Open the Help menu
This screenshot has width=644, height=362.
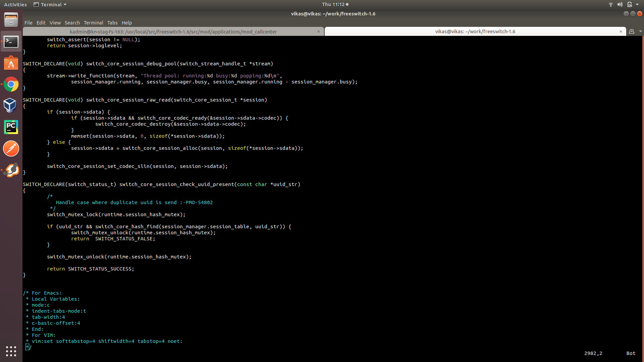(x=126, y=23)
